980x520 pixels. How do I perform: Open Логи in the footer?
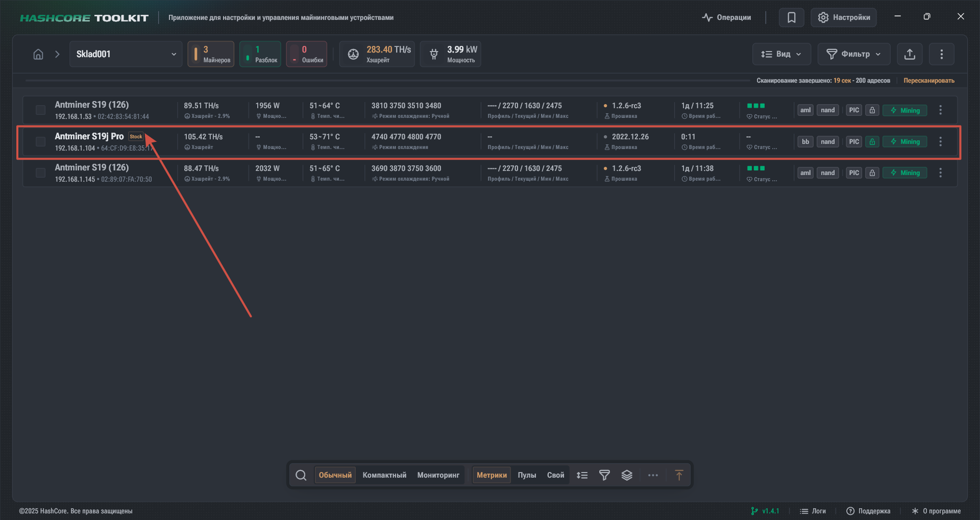click(x=813, y=511)
